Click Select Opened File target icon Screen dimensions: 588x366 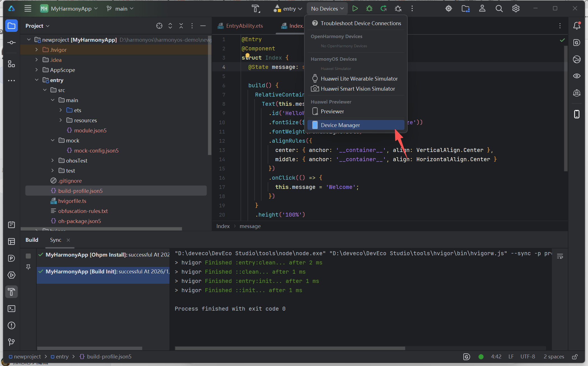tap(159, 26)
